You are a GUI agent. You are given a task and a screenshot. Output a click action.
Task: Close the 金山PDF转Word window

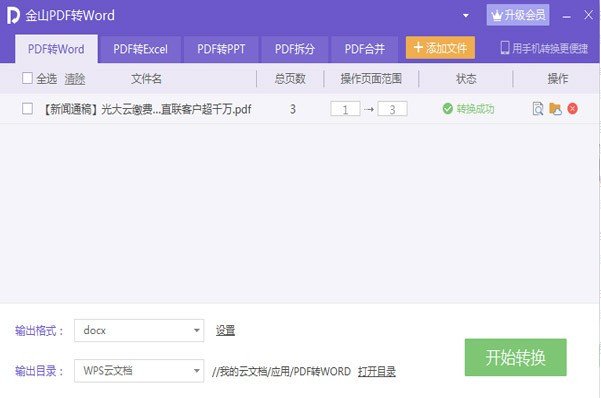[588, 15]
